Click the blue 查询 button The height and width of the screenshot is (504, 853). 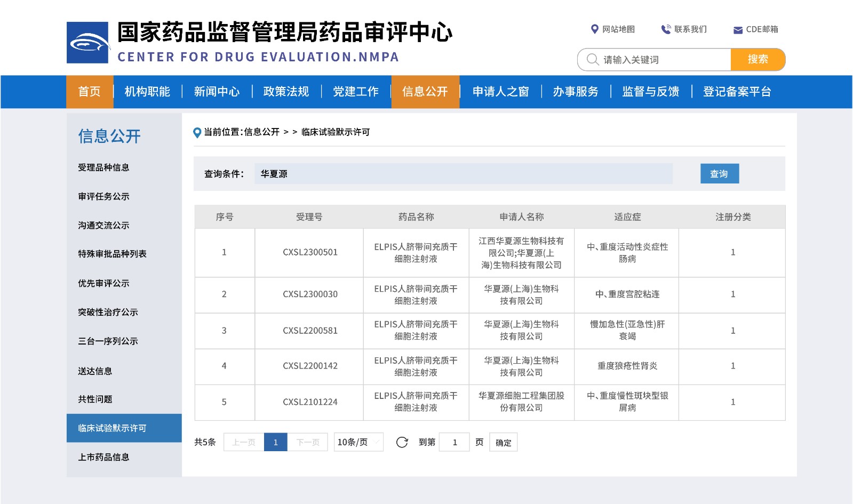pos(719,174)
